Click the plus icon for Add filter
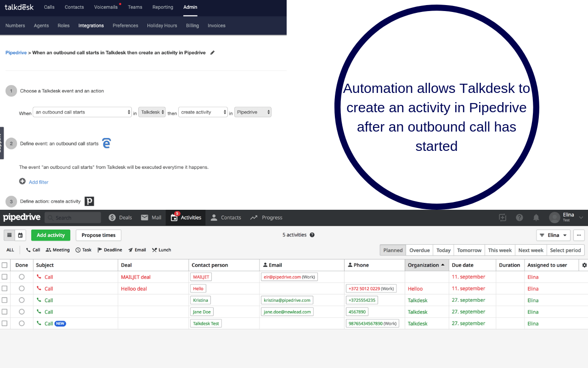The width and height of the screenshot is (588, 368). (x=23, y=182)
